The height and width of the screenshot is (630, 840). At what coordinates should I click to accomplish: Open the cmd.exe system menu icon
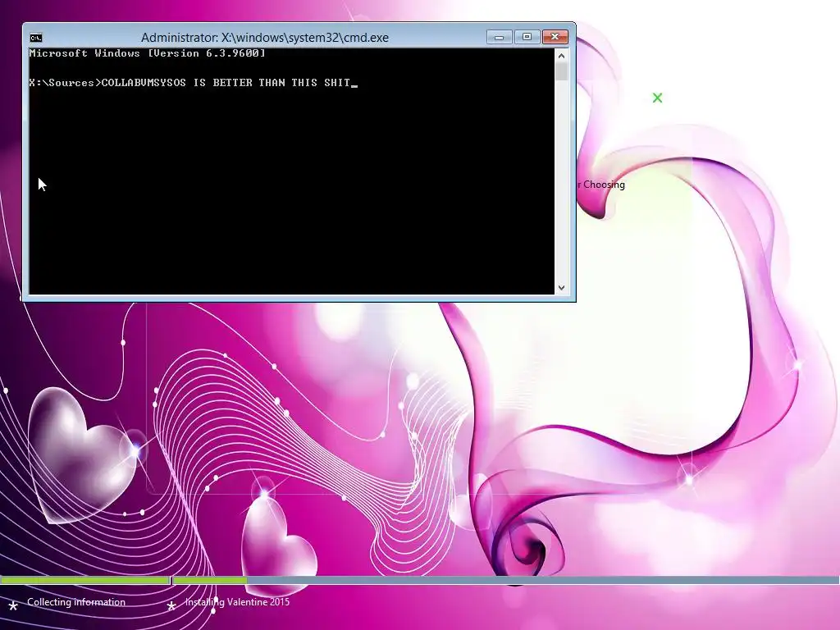tap(36, 38)
